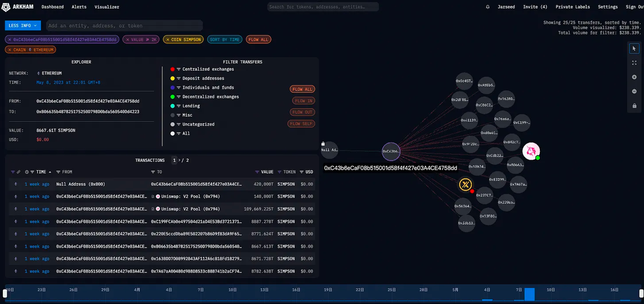Screen dimensions: 644x304
Task: Open the TIME column filter icon
Action: (32, 172)
